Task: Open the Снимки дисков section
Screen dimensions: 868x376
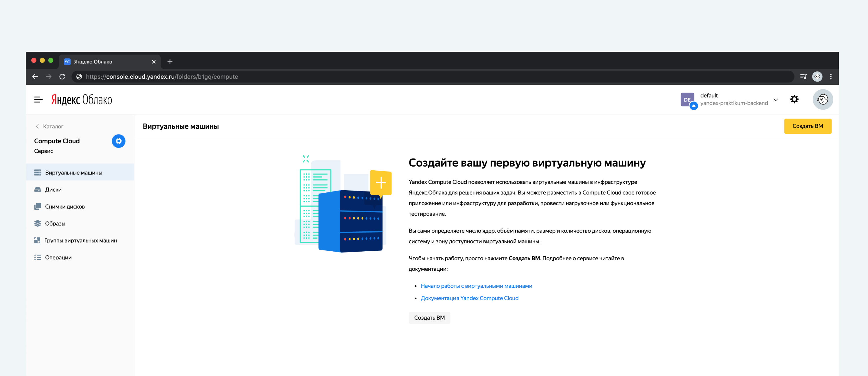Action: (80, 207)
